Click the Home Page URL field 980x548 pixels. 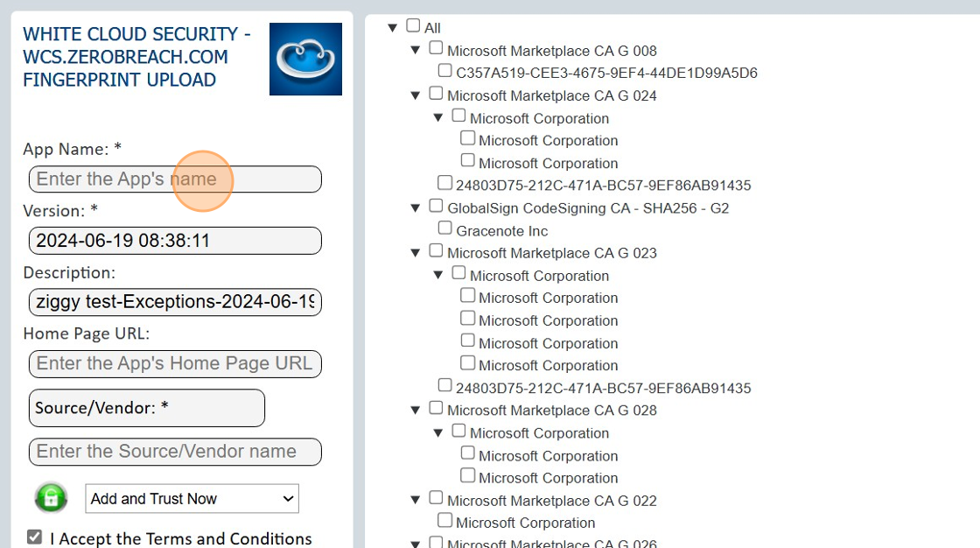click(175, 364)
